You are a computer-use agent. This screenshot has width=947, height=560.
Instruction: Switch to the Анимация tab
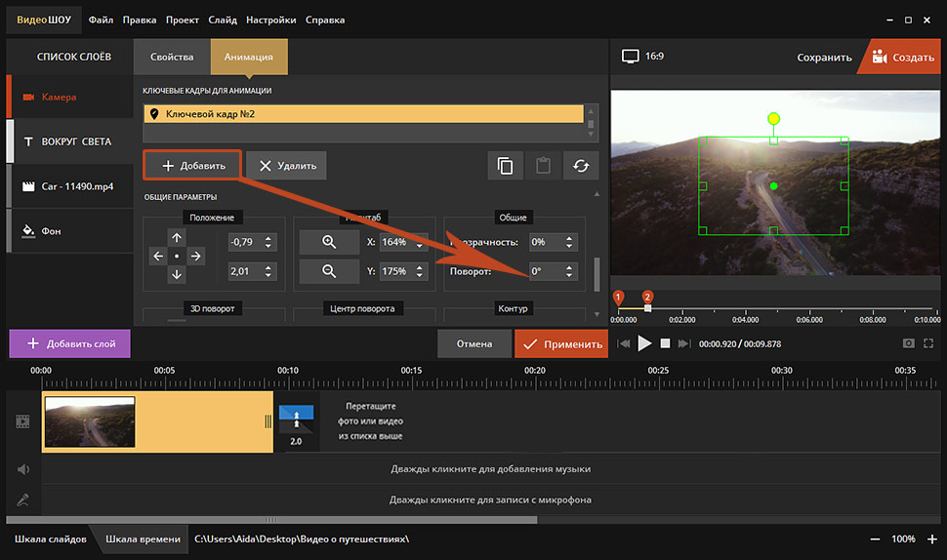(249, 57)
